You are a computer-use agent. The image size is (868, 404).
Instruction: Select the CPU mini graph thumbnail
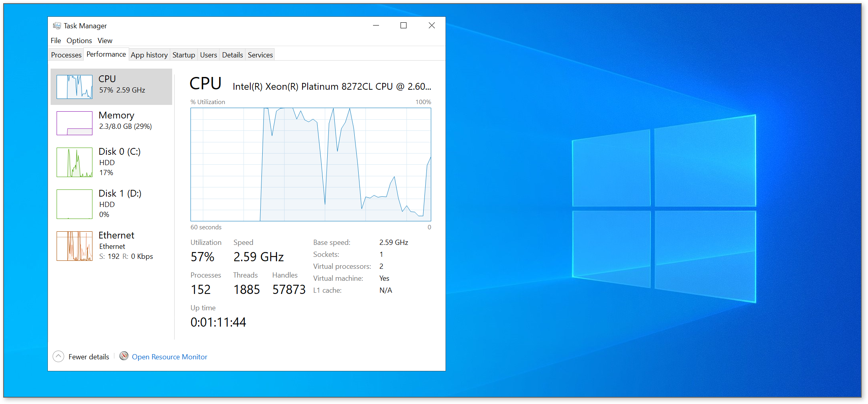coord(75,87)
